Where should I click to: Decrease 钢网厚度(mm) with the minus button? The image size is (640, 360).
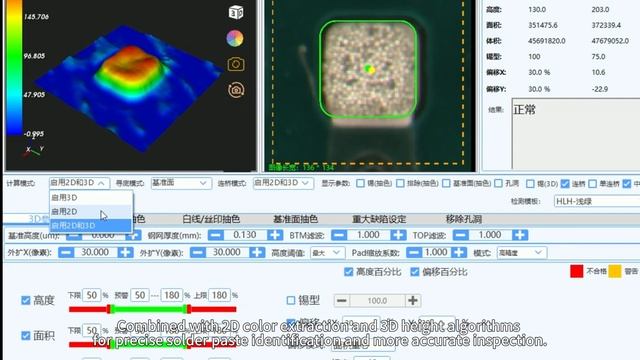216,235
